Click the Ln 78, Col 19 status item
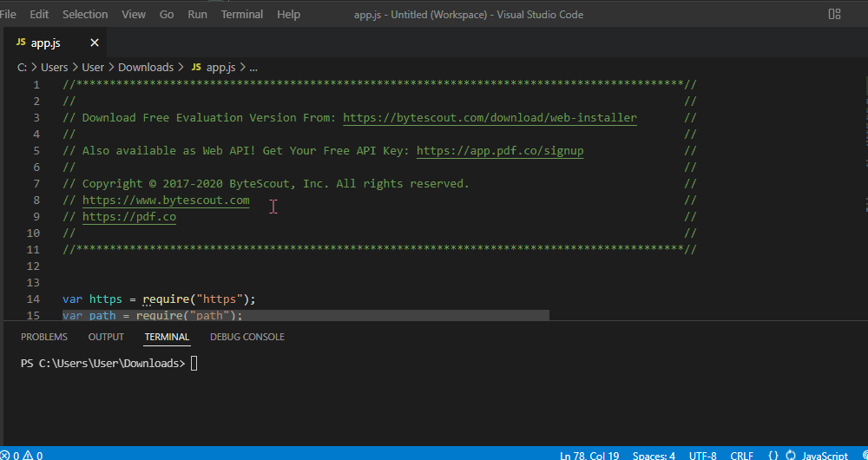Screen dimensions: 868x460 pos(589,457)
